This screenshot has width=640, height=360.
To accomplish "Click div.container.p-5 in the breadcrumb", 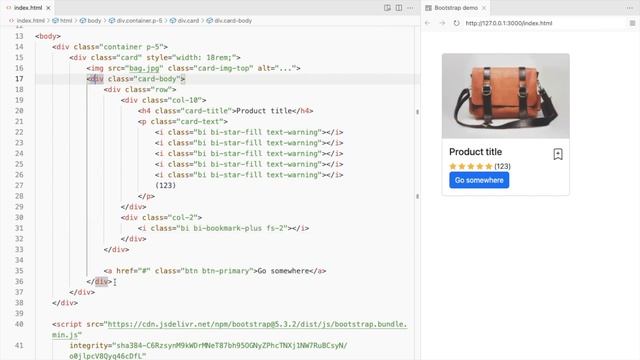I will pos(139,20).
